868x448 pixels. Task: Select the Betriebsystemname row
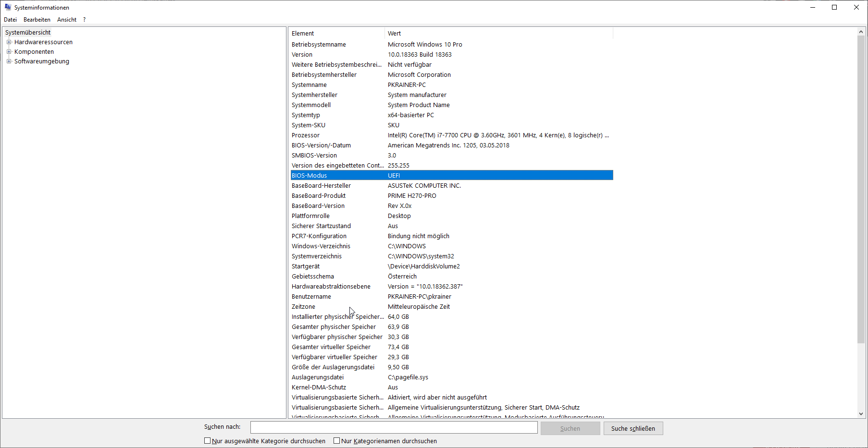click(452, 45)
